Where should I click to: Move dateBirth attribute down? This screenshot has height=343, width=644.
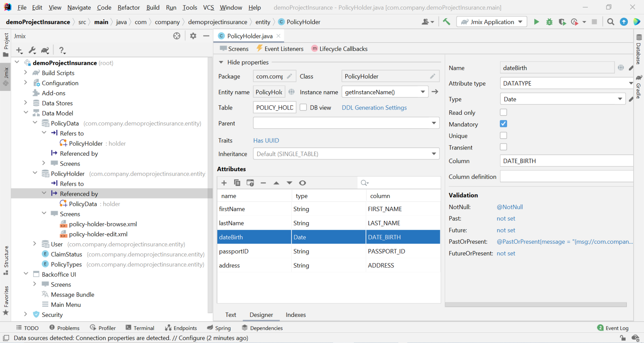coord(289,183)
